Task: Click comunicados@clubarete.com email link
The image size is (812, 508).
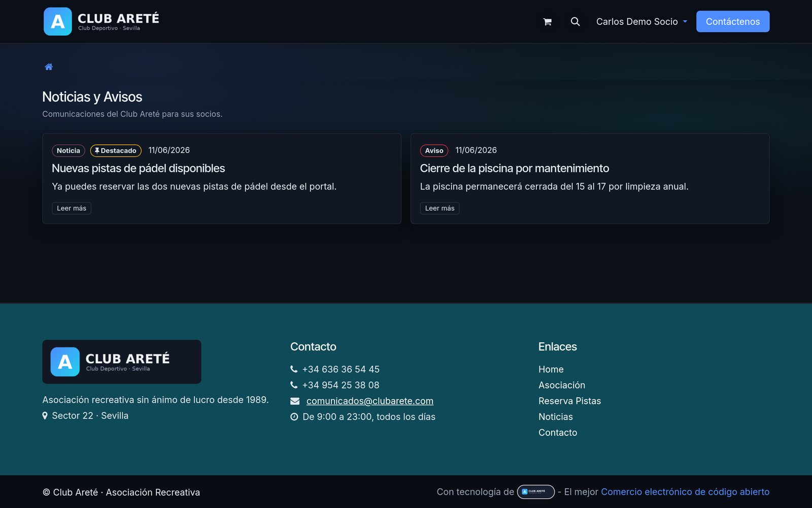Action: tap(370, 401)
